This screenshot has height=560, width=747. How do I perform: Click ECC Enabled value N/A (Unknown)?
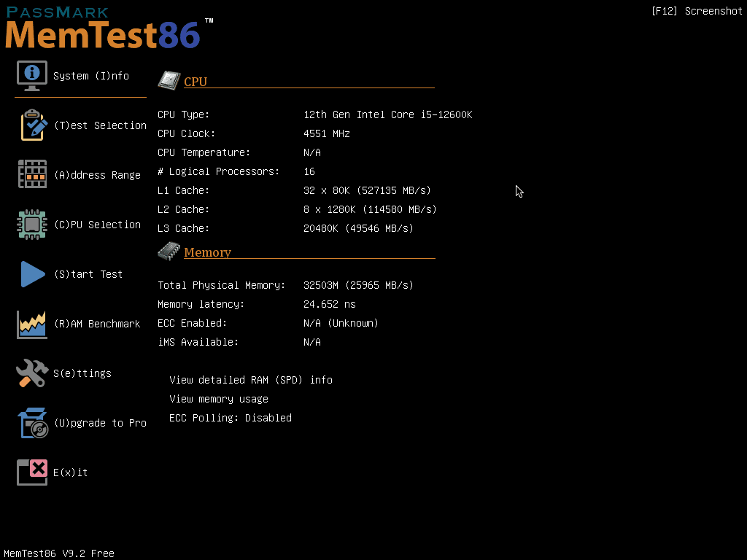click(x=341, y=323)
